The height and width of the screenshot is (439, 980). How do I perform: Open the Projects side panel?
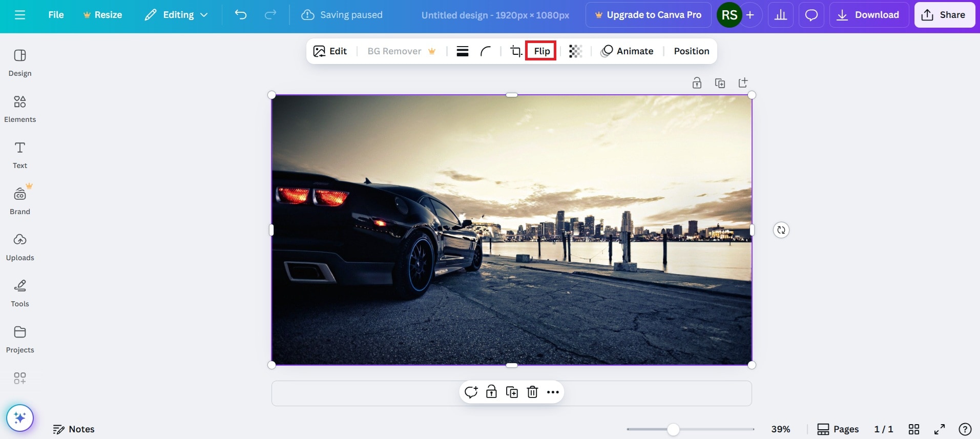point(20,339)
